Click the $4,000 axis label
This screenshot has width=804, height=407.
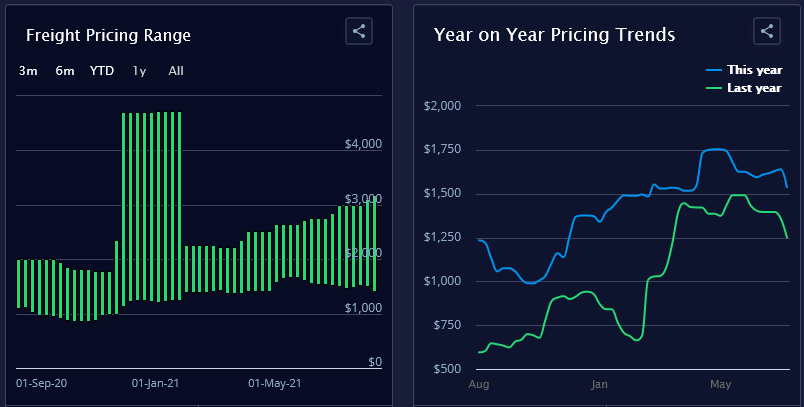364,144
